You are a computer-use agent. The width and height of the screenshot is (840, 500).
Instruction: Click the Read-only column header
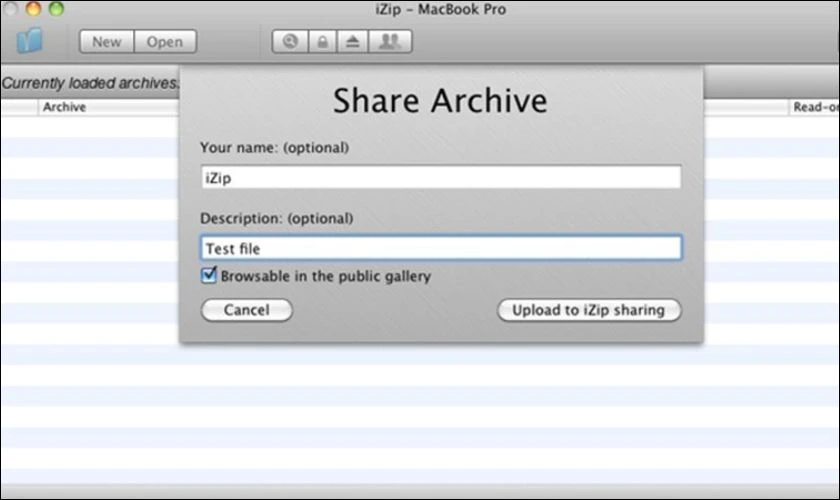click(814, 107)
